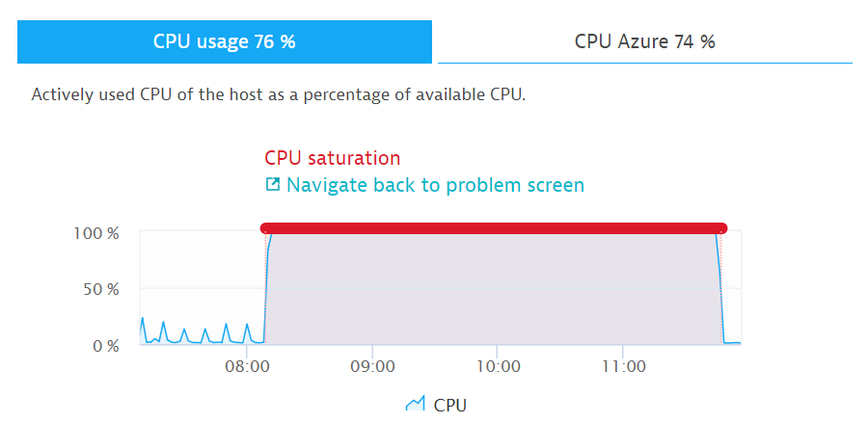Click the CPU description text below the tabs
Image resolution: width=868 pixels, height=423 pixels.
pyautogui.click(x=278, y=94)
